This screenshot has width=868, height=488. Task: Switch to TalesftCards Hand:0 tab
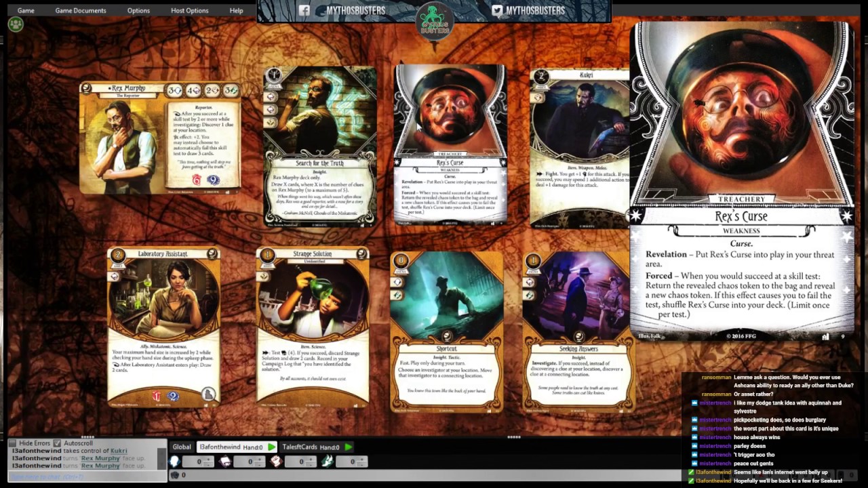[x=317, y=447]
